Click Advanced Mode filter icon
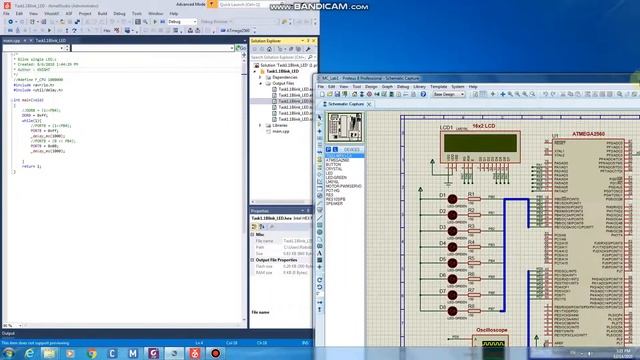The width and height of the screenshot is (640, 360). [212, 4]
